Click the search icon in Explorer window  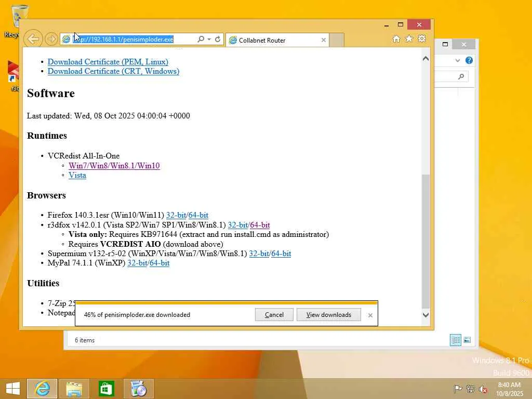461,76
